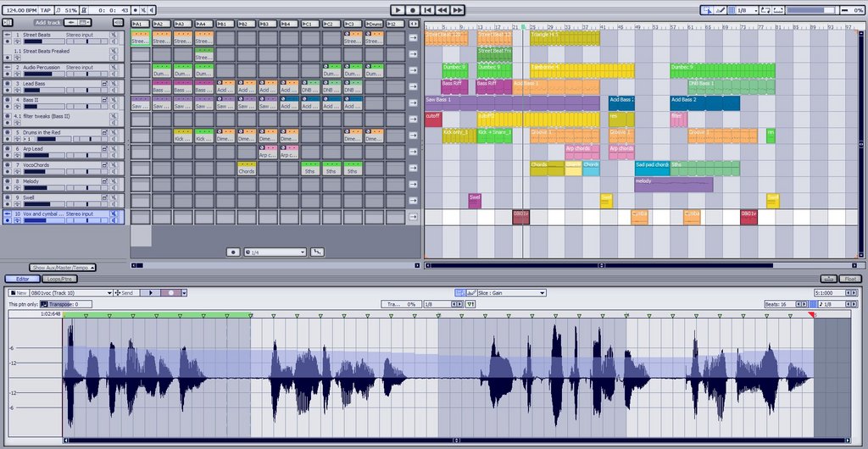868x449 pixels.
Task: Open the 0801voc (Track 10) pattern dropdown
Action: coord(71,293)
